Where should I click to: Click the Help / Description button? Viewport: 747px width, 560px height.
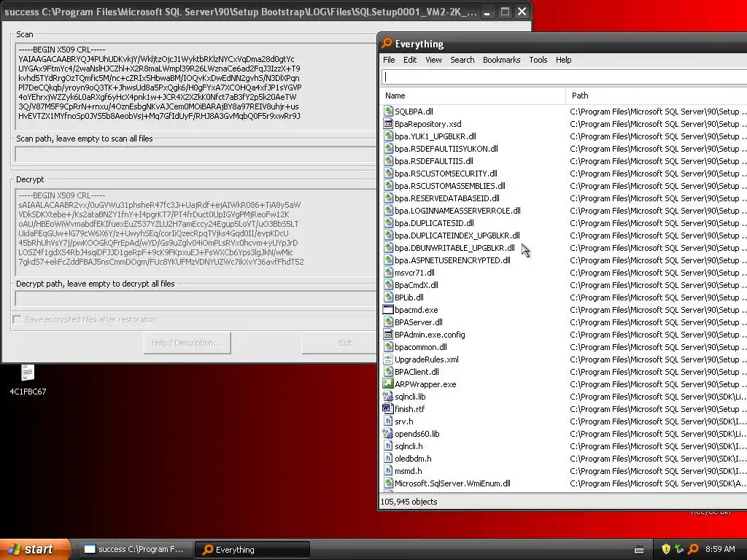pos(187,343)
